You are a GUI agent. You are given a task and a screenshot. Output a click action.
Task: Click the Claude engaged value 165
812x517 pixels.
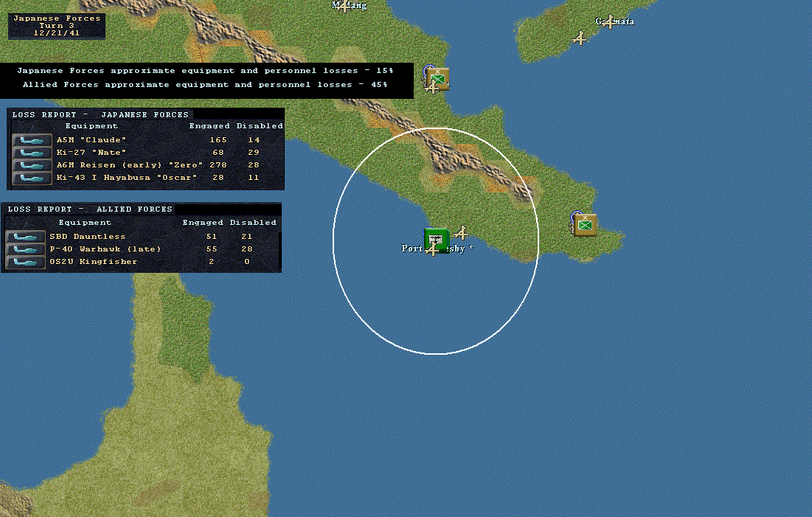tap(218, 140)
